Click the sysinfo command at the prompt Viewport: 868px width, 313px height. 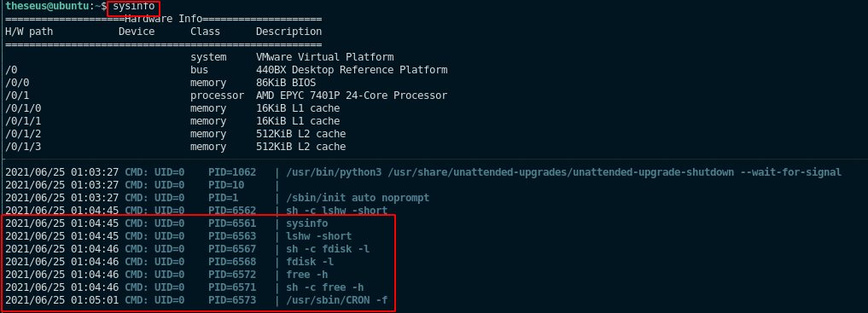coord(134,6)
